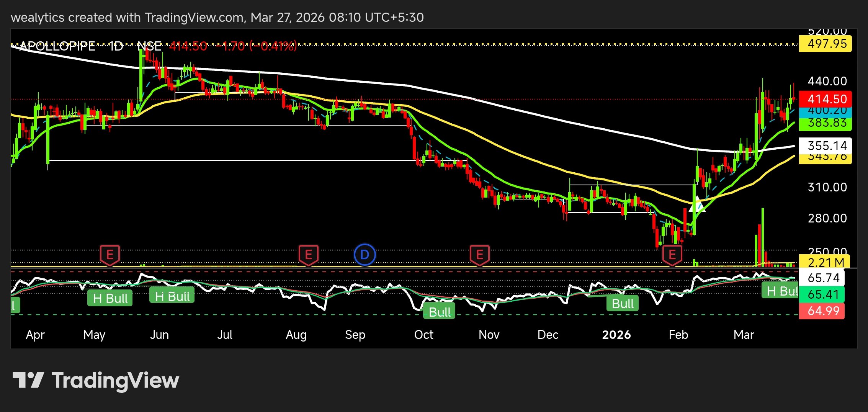Select the 440.00 price axis value
Screen dimensions: 868x412
click(x=827, y=81)
